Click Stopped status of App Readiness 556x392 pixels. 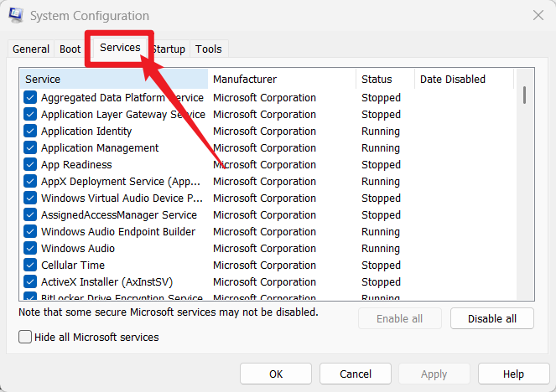point(381,165)
